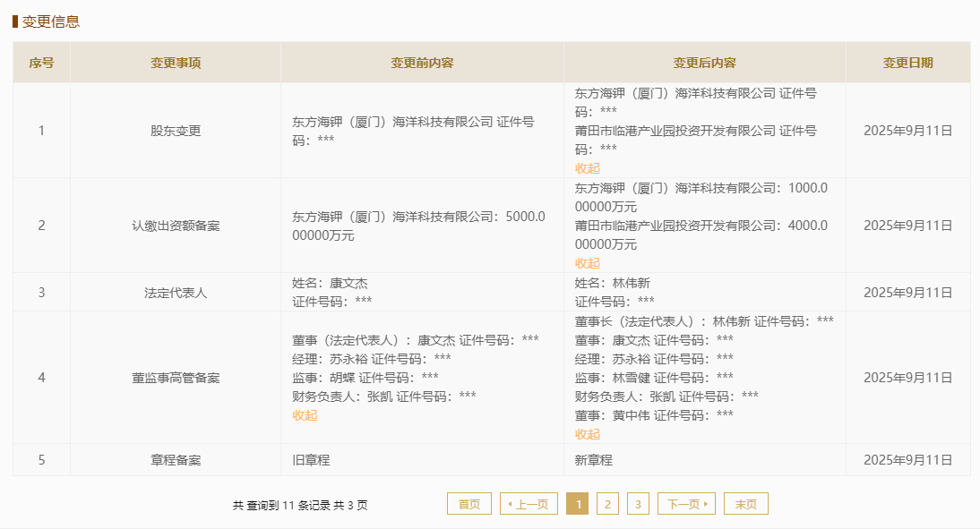The image size is (980, 529).
Task: Click the 新章程 cell
Action: 704,460
